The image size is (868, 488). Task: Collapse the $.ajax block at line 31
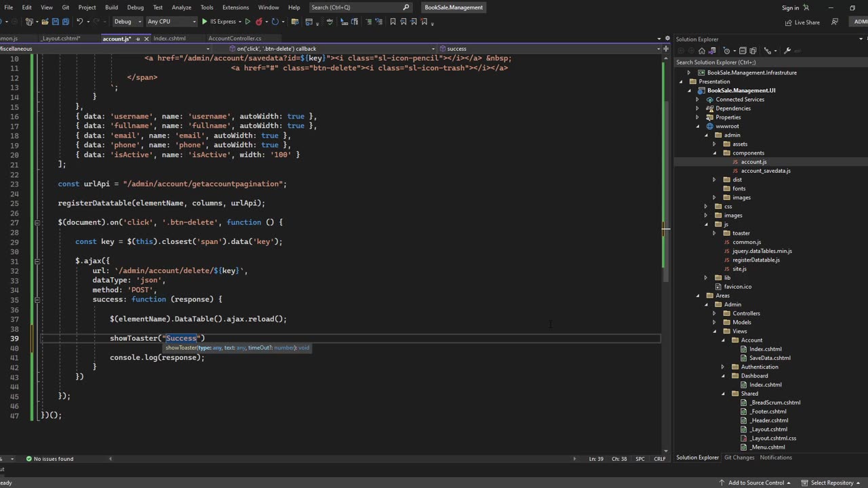(37, 261)
